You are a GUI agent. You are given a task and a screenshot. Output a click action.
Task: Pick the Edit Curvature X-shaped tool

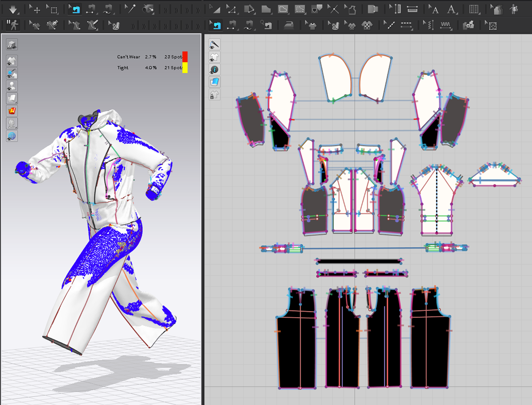coord(333,9)
